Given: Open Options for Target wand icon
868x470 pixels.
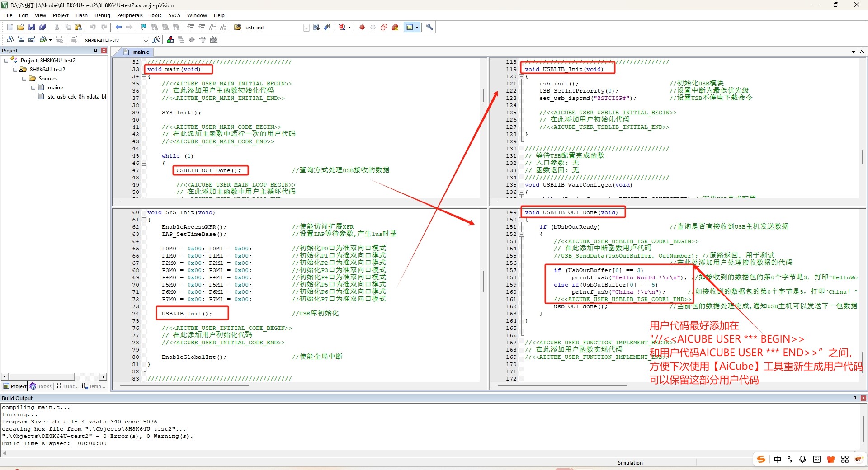Looking at the screenshot, I should (x=156, y=40).
